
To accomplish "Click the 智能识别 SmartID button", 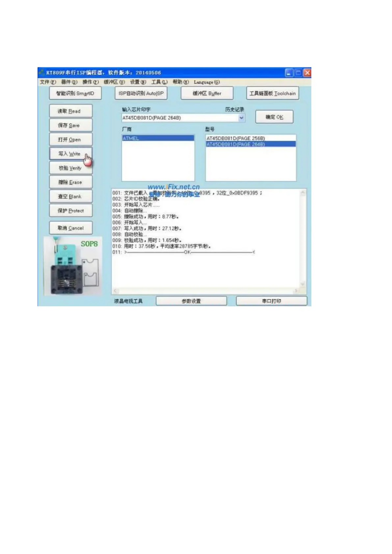I will 75,93.
